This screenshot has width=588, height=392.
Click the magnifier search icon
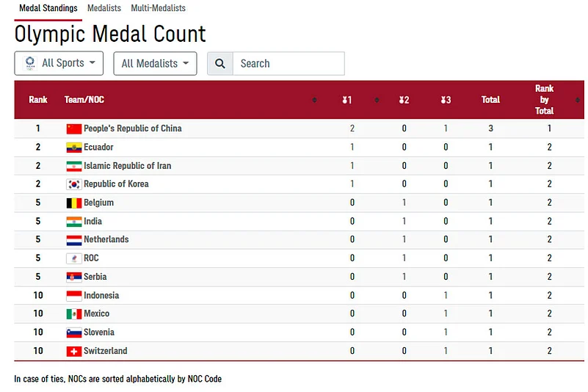(220, 64)
